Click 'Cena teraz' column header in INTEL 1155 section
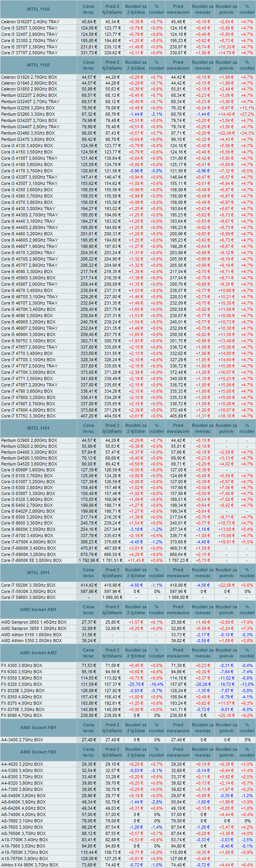256x868 pixels. 88,9
